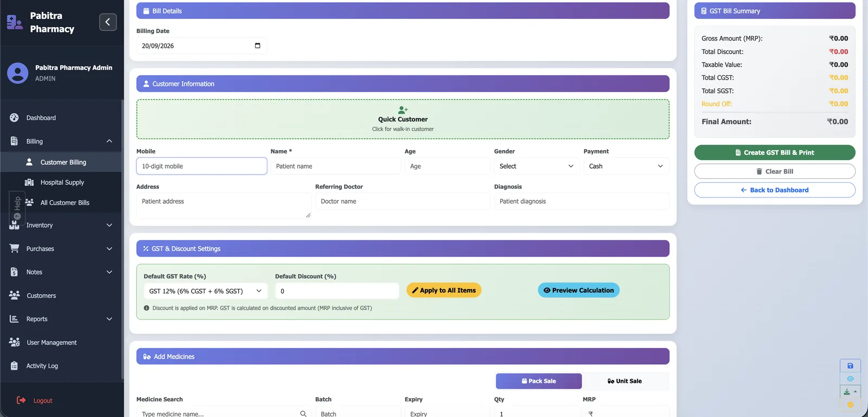Viewport: 868px width, 417px height.
Task: Click the add-user icon in Quick Customer box
Action: (x=403, y=110)
